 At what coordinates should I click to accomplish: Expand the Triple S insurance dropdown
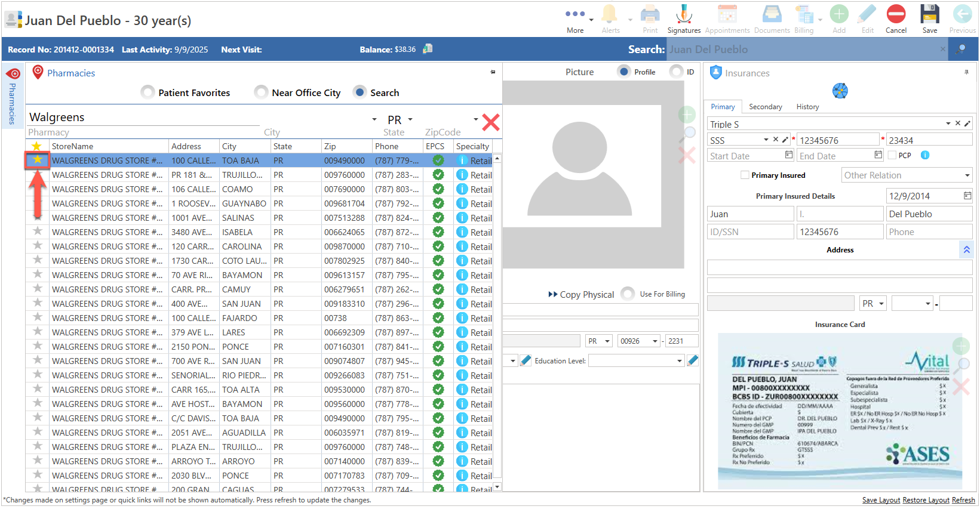pos(948,124)
